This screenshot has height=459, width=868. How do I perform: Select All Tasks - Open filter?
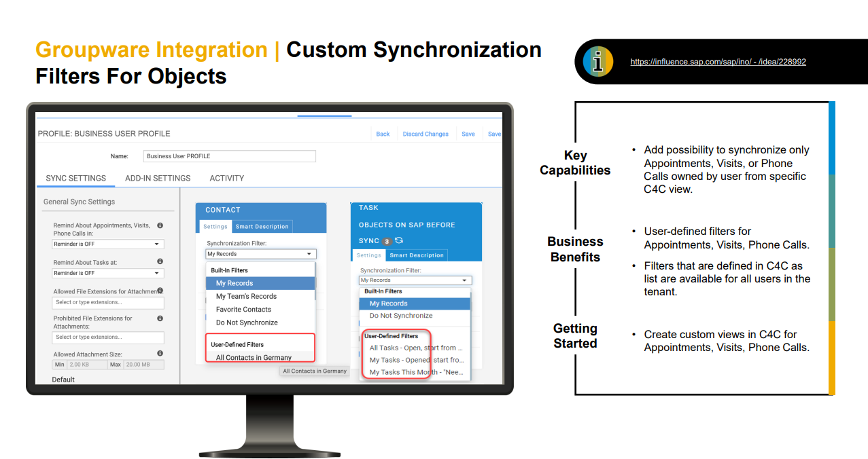[415, 348]
